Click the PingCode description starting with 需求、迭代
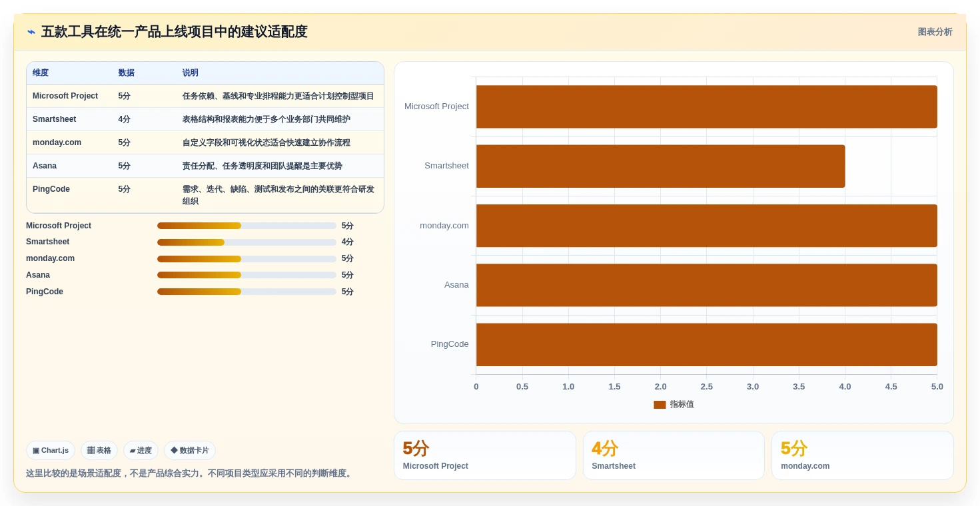This screenshot has height=506, width=980. [x=278, y=195]
